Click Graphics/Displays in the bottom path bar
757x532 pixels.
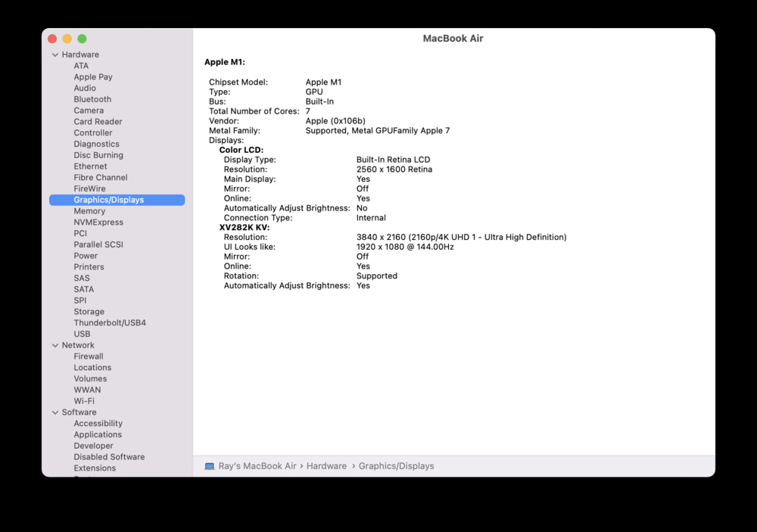coord(396,466)
